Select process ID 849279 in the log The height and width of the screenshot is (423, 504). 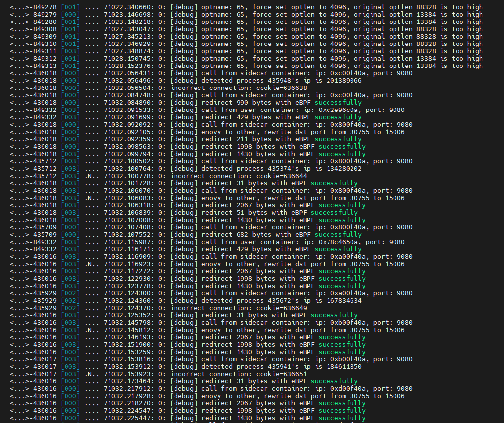tap(44, 15)
